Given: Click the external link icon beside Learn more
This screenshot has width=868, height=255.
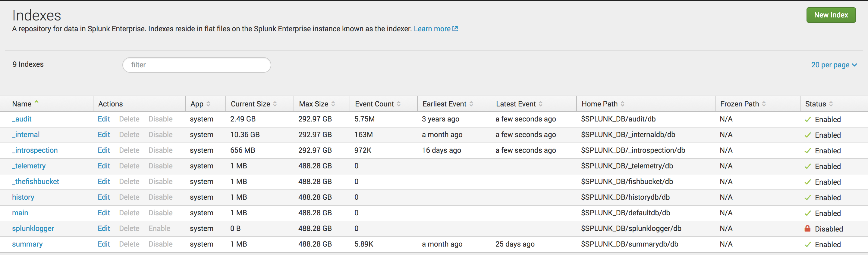Looking at the screenshot, I should coord(455,29).
